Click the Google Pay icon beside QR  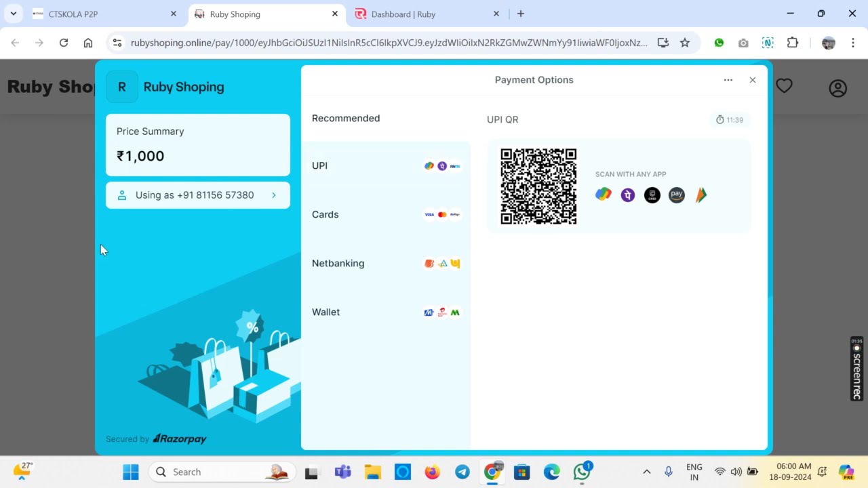pyautogui.click(x=604, y=195)
